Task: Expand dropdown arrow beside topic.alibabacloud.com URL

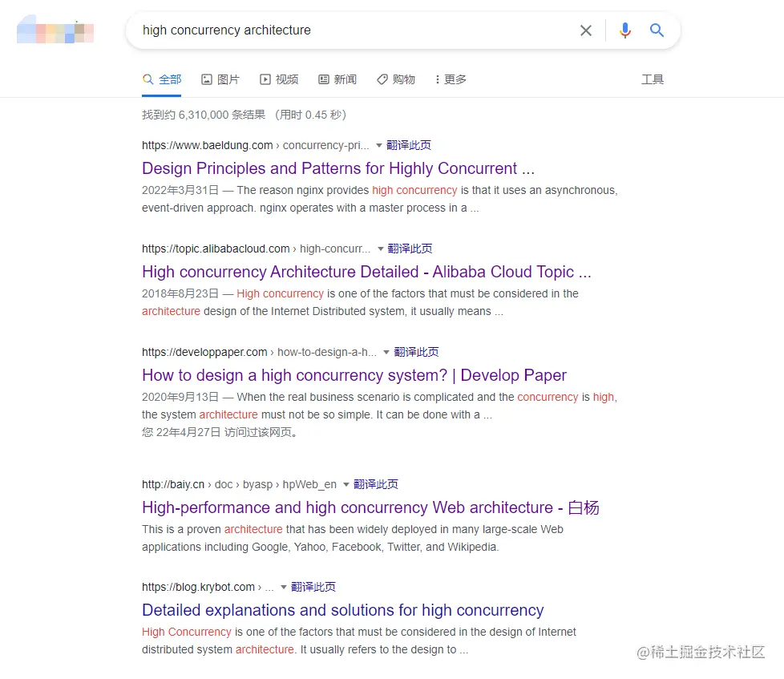Action: coord(381,249)
